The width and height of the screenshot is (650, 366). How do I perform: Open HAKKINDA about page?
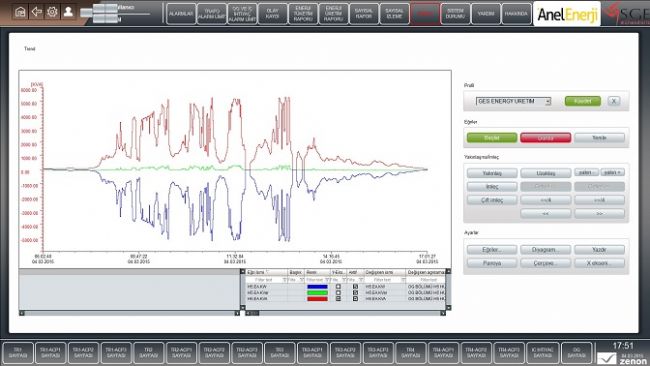pyautogui.click(x=517, y=14)
